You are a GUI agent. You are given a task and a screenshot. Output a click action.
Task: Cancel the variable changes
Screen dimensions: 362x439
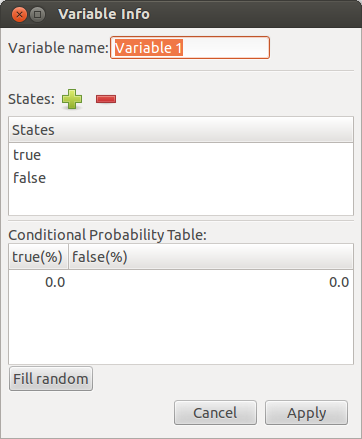[215, 413]
